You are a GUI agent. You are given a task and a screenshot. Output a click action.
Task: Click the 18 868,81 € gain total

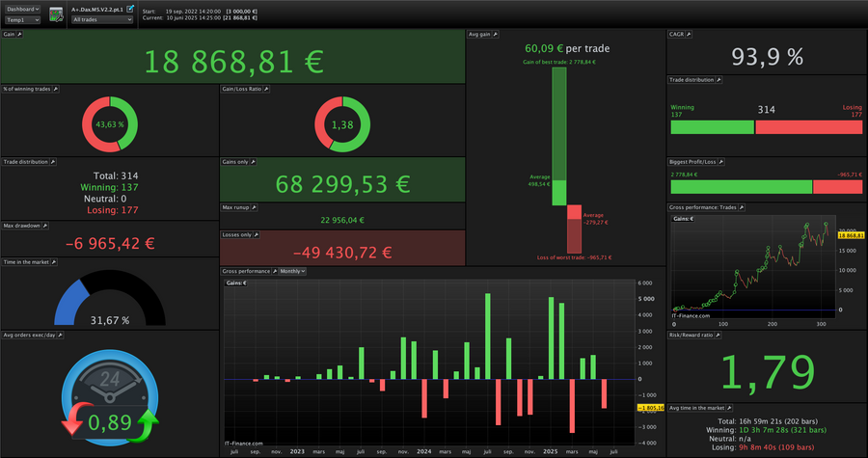coord(233,62)
